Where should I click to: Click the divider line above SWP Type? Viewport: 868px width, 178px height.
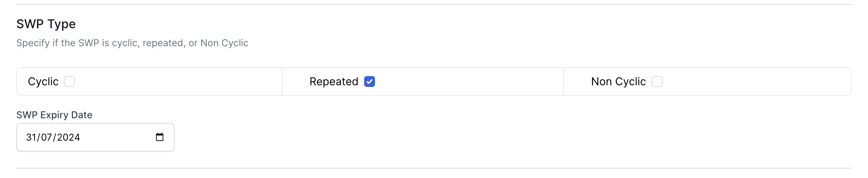pyautogui.click(x=434, y=4)
